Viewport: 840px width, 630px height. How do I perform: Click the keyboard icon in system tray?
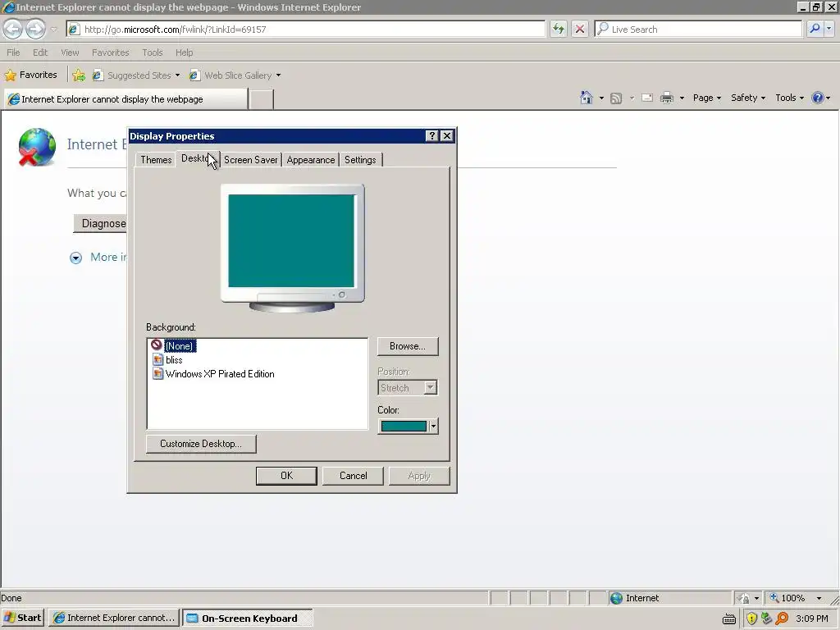click(x=729, y=619)
